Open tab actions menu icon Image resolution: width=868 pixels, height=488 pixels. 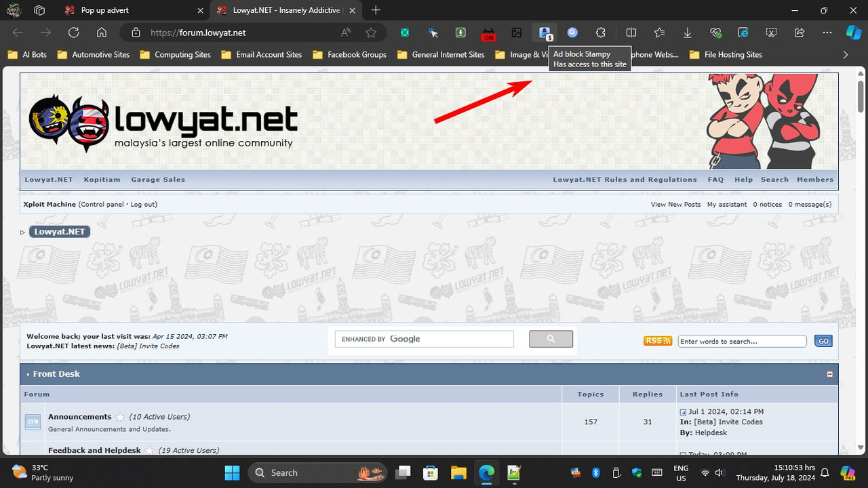tap(39, 10)
